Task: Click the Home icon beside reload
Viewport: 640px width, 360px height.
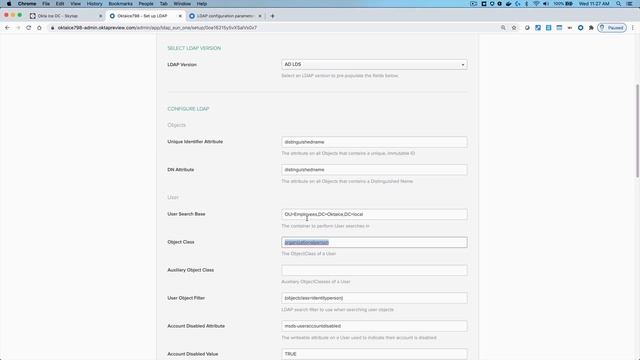Action: pyautogui.click(x=39, y=28)
